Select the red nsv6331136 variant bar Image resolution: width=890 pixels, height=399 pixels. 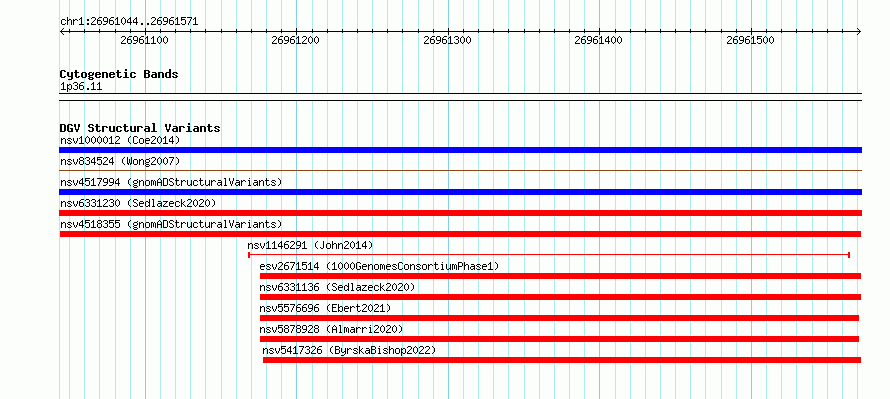click(x=560, y=297)
